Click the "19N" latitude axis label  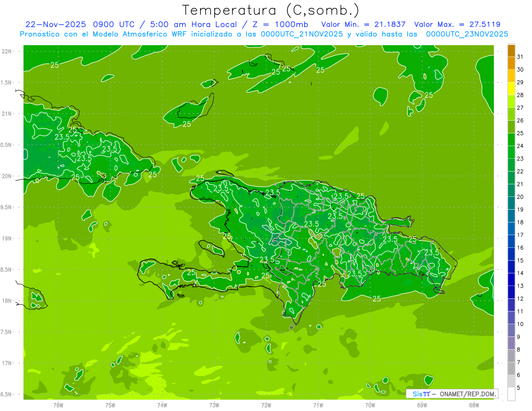7,239
